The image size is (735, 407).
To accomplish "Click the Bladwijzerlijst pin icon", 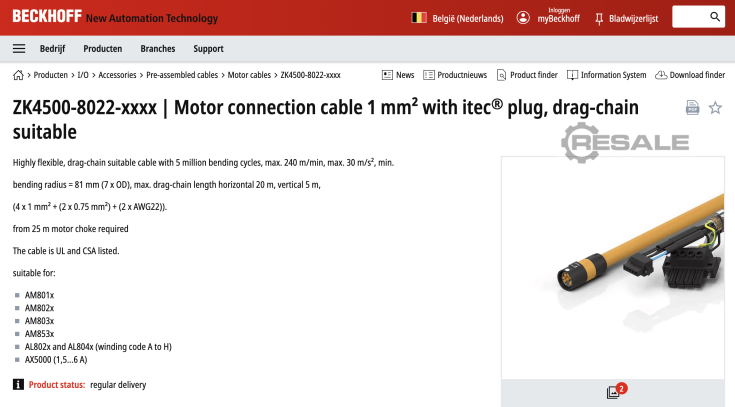I will click(599, 19).
